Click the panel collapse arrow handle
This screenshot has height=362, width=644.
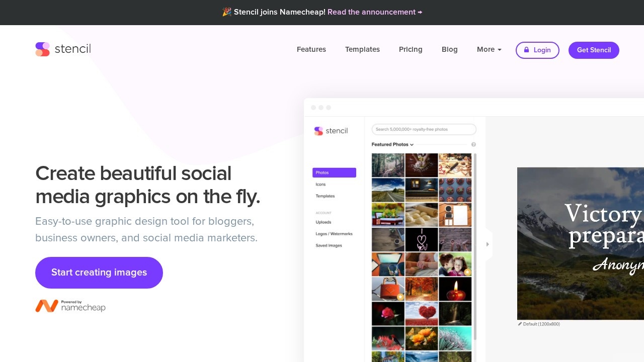click(487, 244)
